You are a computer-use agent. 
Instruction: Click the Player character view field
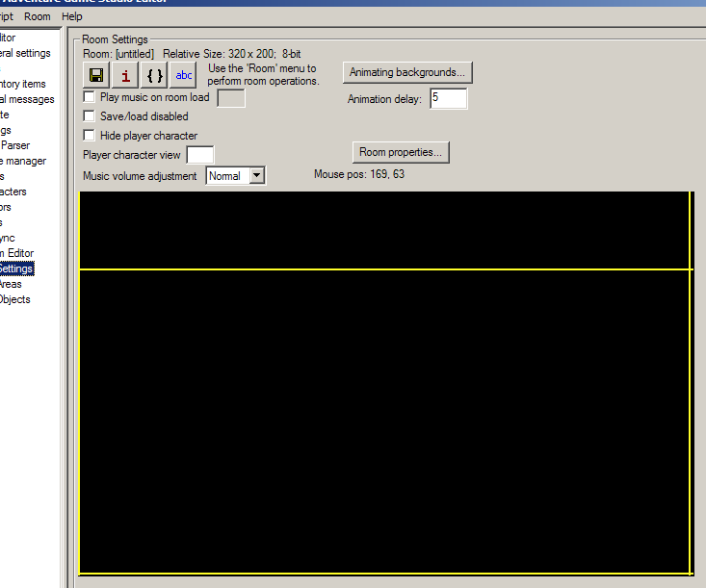click(x=200, y=155)
